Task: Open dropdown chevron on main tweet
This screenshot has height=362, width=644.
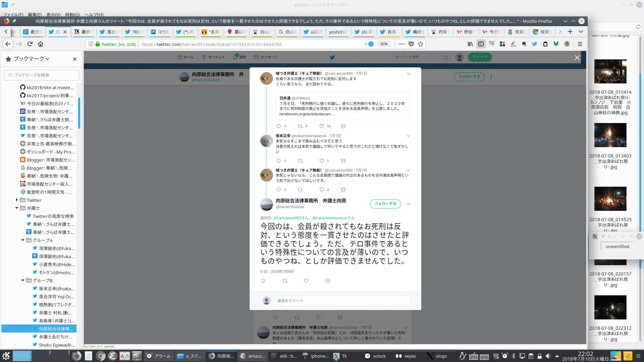Action: coord(408,204)
